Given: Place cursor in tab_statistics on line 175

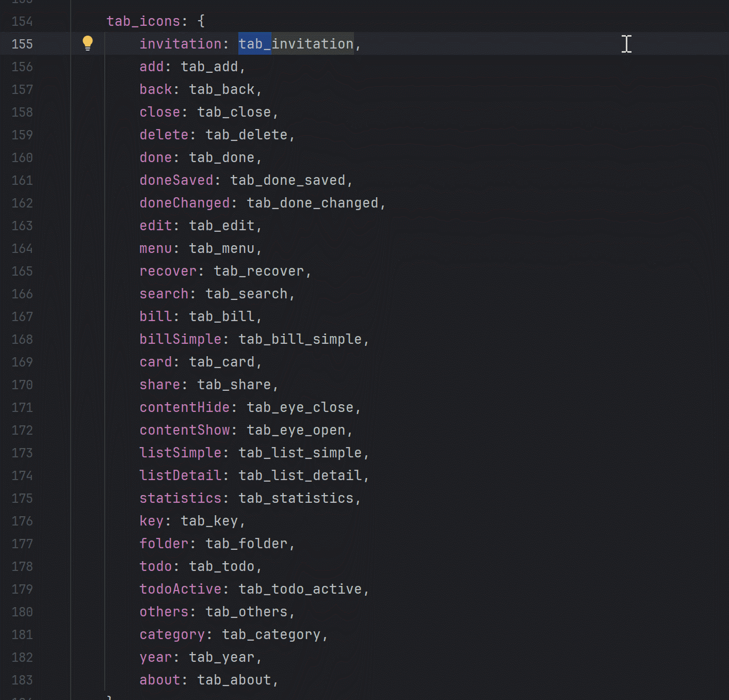Looking at the screenshot, I should point(298,498).
